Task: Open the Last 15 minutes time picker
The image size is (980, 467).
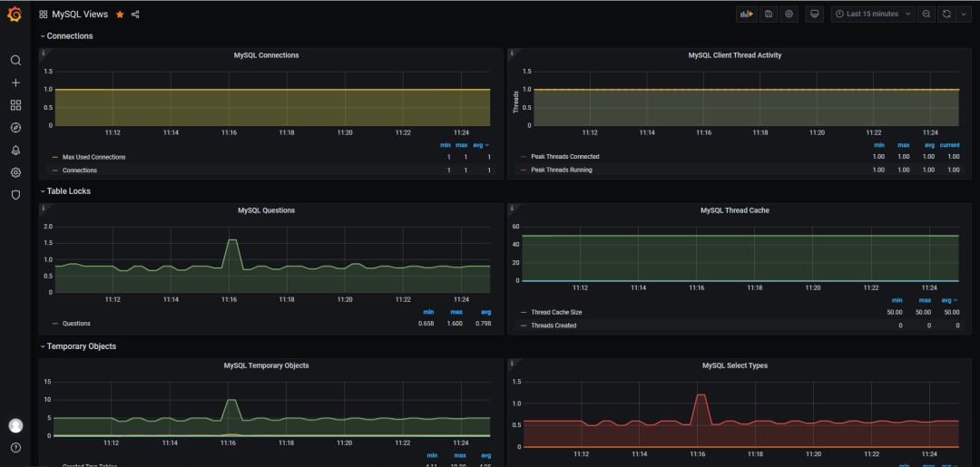Action: (x=873, y=14)
